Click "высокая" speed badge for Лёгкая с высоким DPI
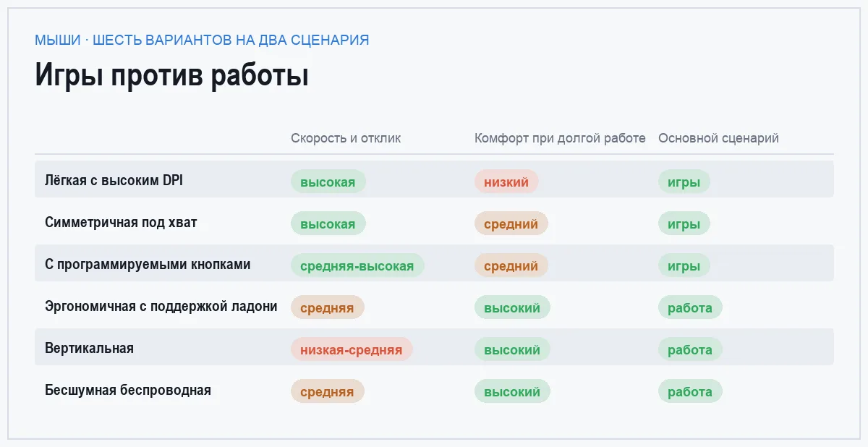The height and width of the screenshot is (447, 868). click(x=328, y=182)
